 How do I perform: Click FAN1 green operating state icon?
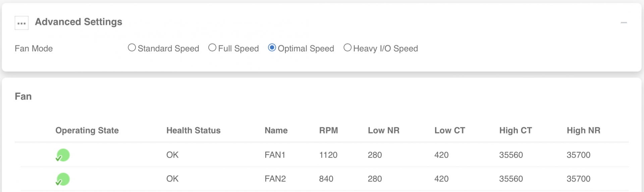(x=63, y=155)
